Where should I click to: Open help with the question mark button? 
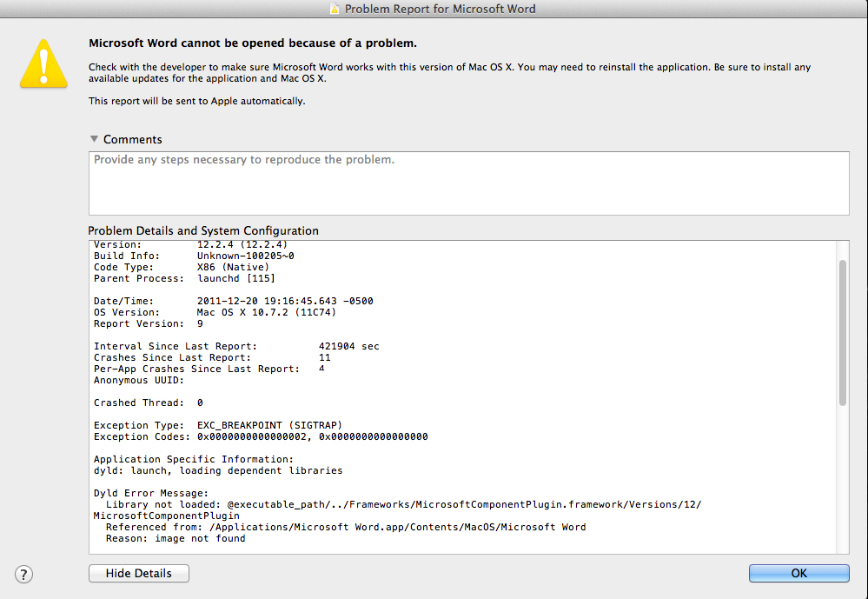[23, 574]
